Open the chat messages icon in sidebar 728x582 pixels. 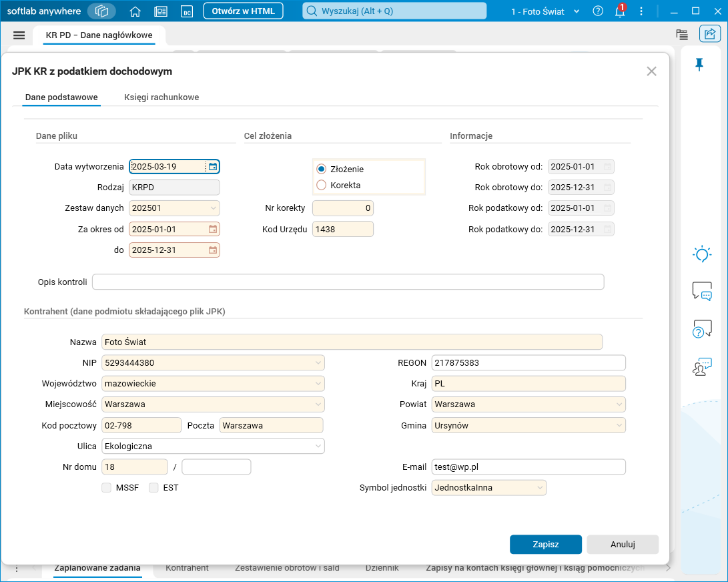coord(702,291)
